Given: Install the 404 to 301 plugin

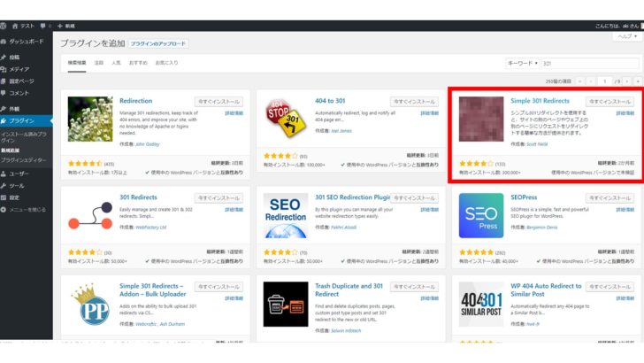Looking at the screenshot, I should tap(414, 102).
